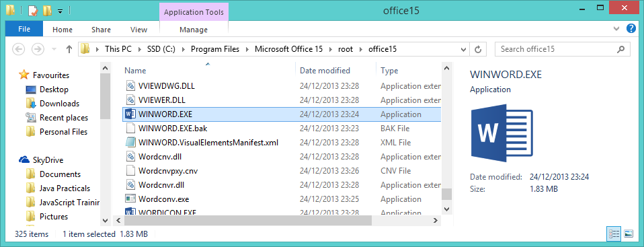Click the SkyDrive cloud icon
The height and width of the screenshot is (247, 644).
click(24, 160)
